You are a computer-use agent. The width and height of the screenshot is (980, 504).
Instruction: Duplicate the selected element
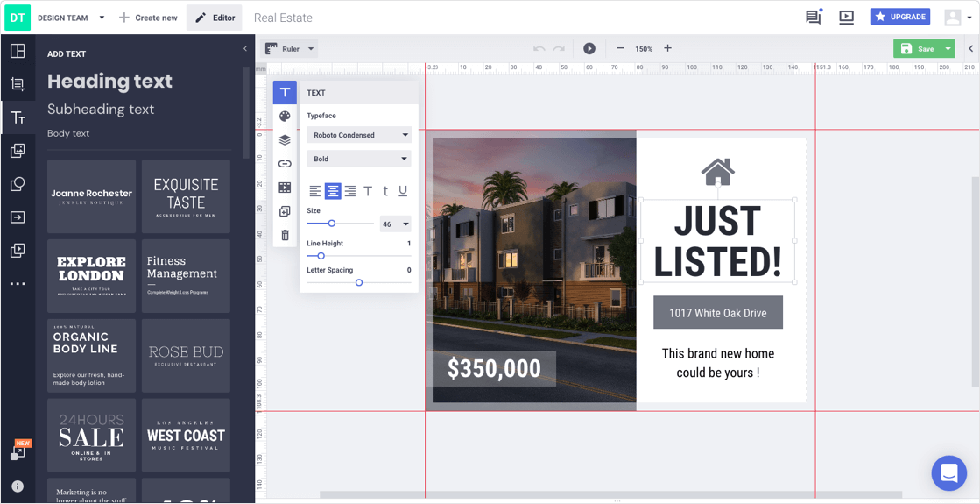pos(285,211)
